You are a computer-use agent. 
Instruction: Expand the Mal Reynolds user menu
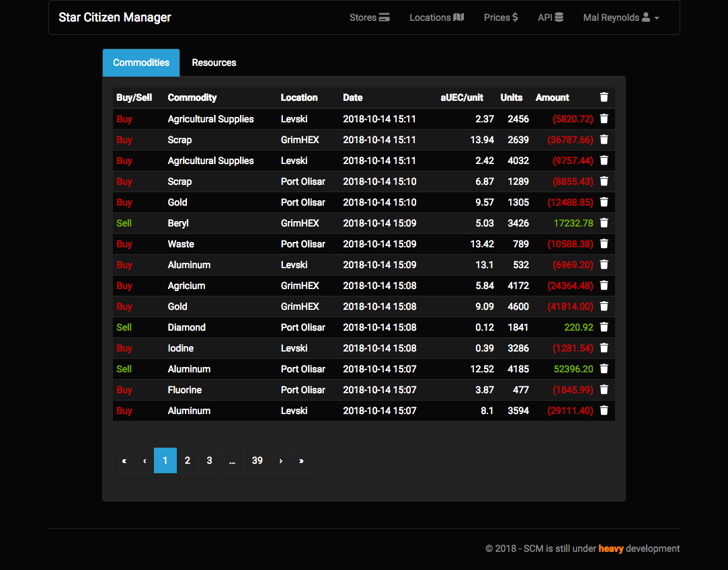(621, 17)
